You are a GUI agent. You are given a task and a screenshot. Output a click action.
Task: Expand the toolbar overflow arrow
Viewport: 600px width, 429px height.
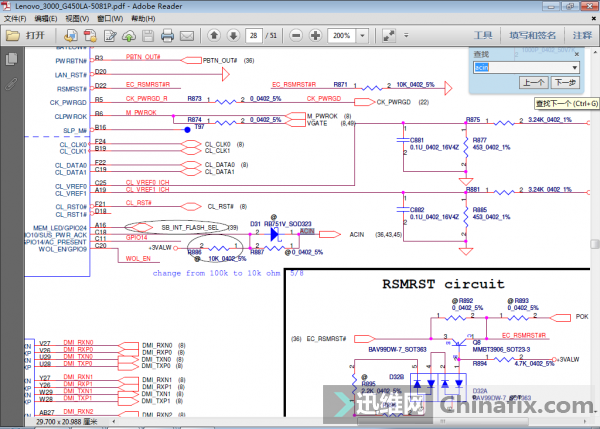pos(406,36)
